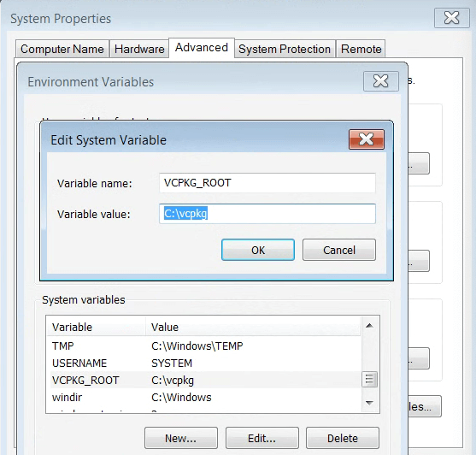Image resolution: width=476 pixels, height=455 pixels.
Task: Select the Advanced tab
Action: coord(202,48)
